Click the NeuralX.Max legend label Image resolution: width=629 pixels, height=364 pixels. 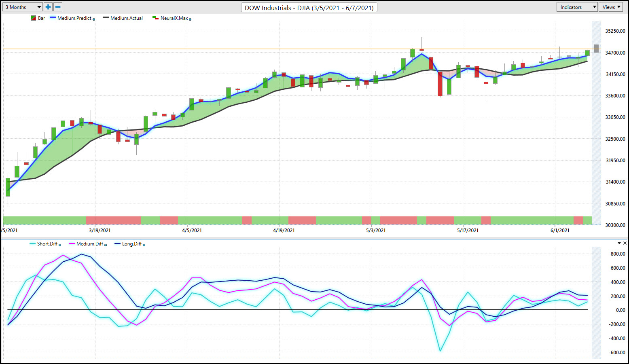tap(174, 18)
